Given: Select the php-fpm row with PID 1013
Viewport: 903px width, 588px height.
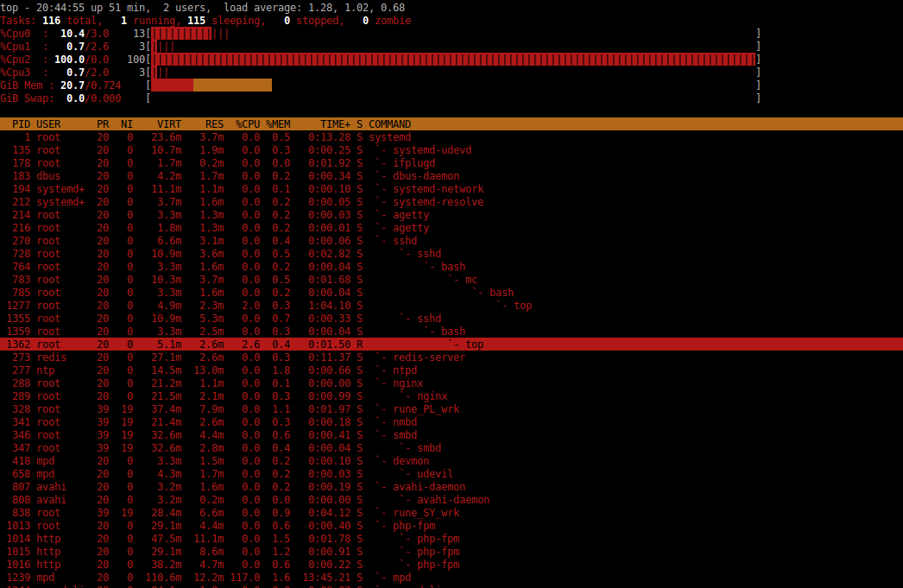Looking at the screenshot, I should coord(451,526).
